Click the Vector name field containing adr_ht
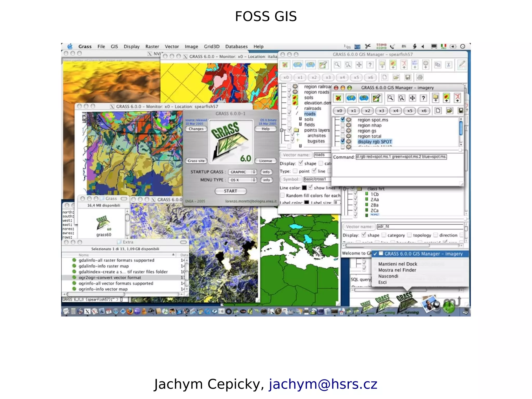The image size is (532, 399). click(420, 227)
